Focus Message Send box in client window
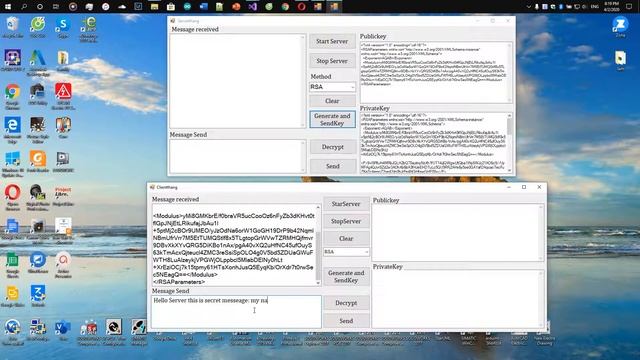Screen dimensions: 640x360 [x=236, y=312]
